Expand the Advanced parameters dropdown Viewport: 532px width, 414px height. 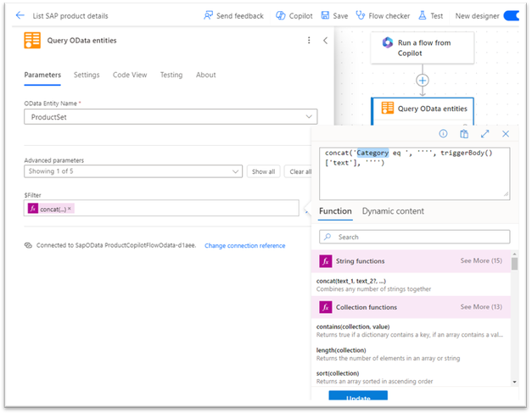coord(133,171)
